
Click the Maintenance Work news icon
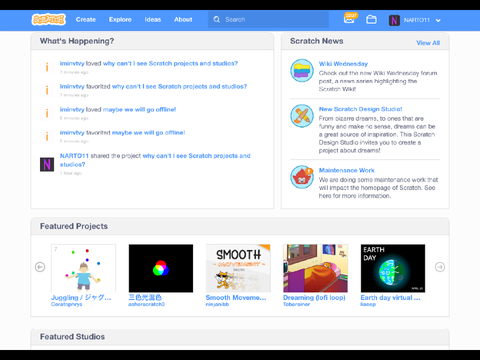click(302, 177)
